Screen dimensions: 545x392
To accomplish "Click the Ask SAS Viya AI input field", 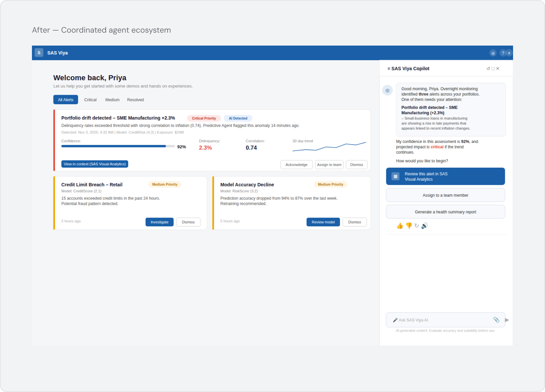I will coord(445,320).
